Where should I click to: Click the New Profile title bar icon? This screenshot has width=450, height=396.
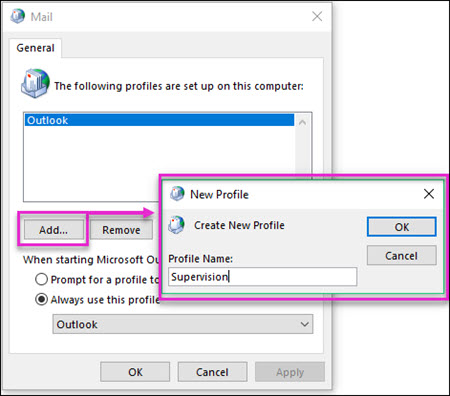177,194
